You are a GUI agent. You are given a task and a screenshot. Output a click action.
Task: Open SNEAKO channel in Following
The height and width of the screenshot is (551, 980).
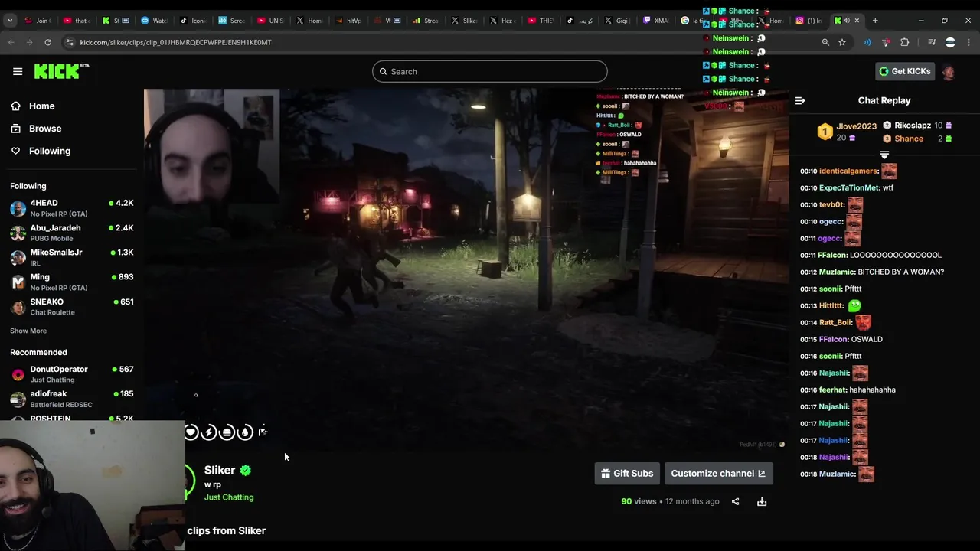[x=71, y=306]
